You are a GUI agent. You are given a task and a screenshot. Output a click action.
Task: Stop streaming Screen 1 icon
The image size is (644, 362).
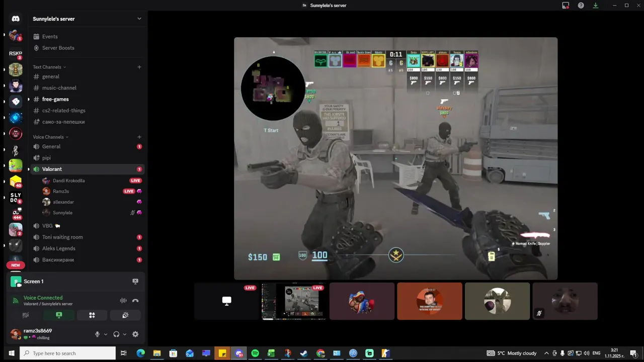pos(135,281)
